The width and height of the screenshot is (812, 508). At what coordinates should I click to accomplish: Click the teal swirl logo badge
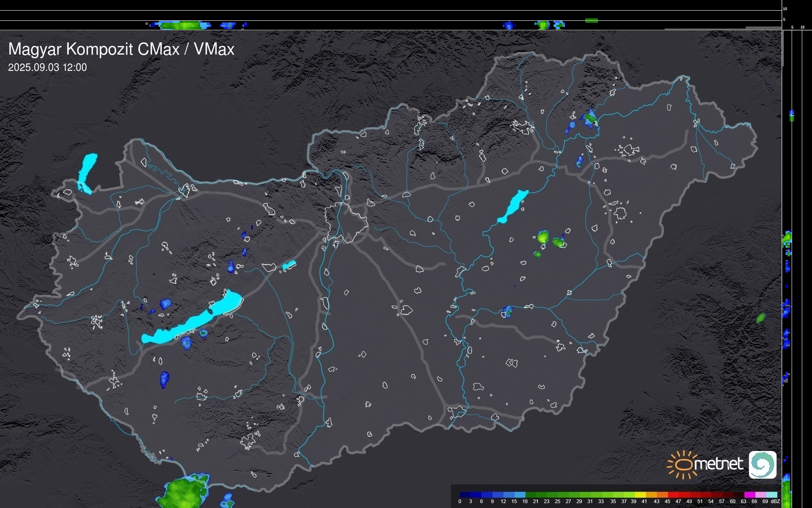pyautogui.click(x=762, y=464)
